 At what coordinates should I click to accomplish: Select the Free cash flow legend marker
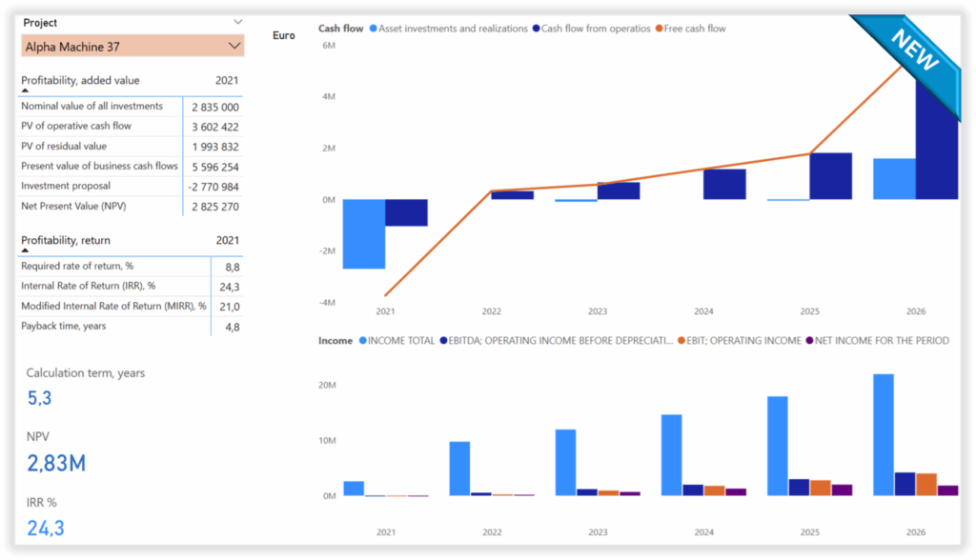659,29
